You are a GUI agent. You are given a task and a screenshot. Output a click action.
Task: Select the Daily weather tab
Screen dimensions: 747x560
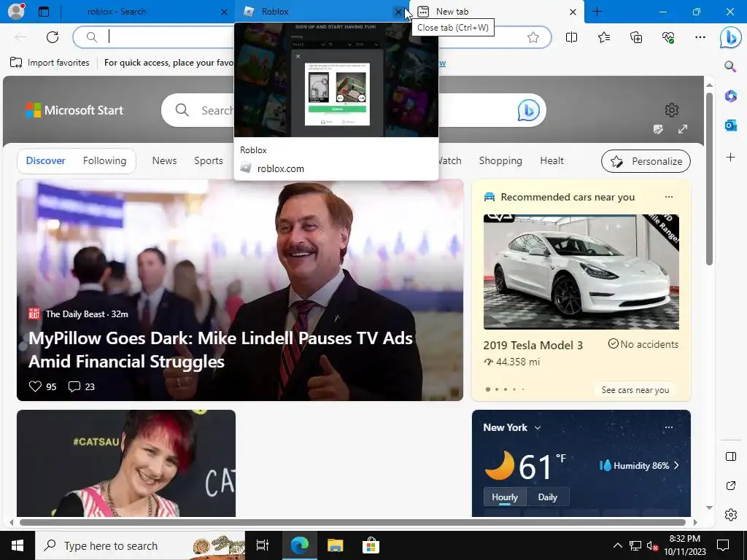547,497
